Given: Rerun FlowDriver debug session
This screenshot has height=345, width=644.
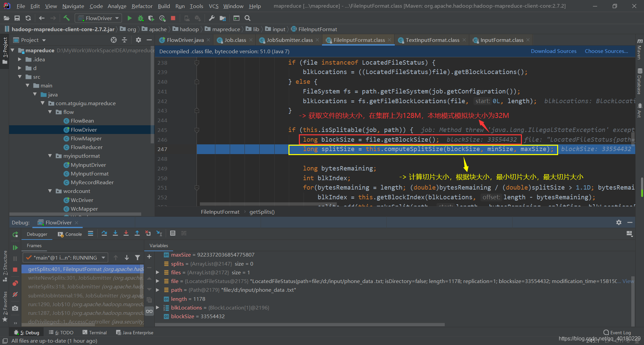Looking at the screenshot, I should (15, 234).
